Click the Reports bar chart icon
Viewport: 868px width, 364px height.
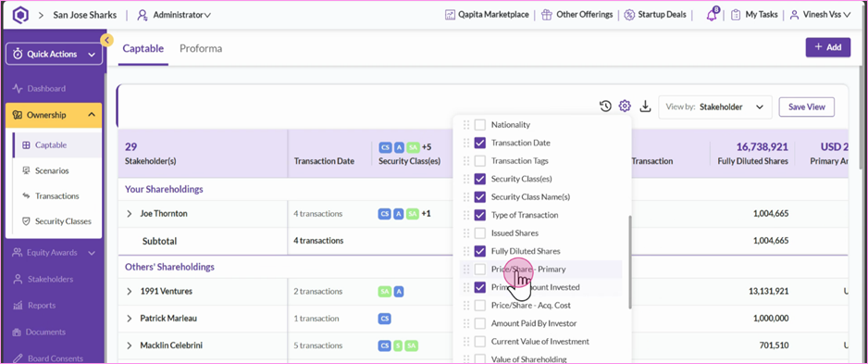pyautogui.click(x=18, y=306)
